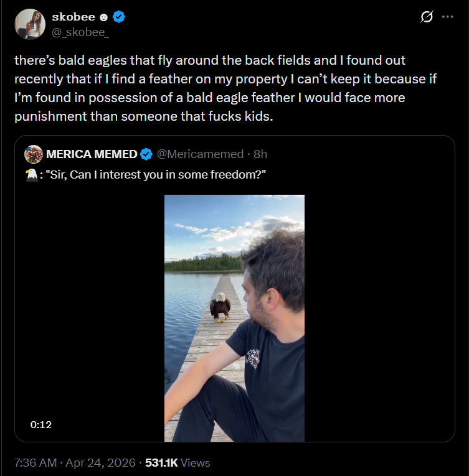The image size is (469, 476).
Task: Open skobee's profile picture
Action: [29, 24]
